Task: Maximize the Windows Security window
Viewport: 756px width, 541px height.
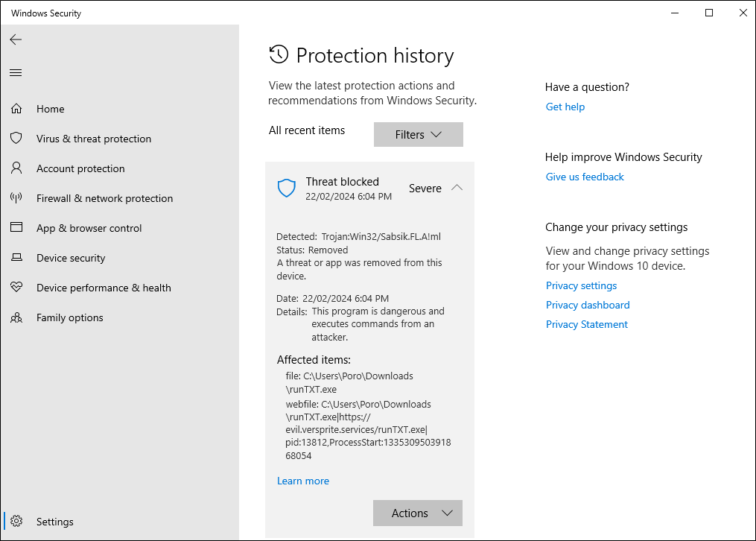Action: (x=709, y=13)
